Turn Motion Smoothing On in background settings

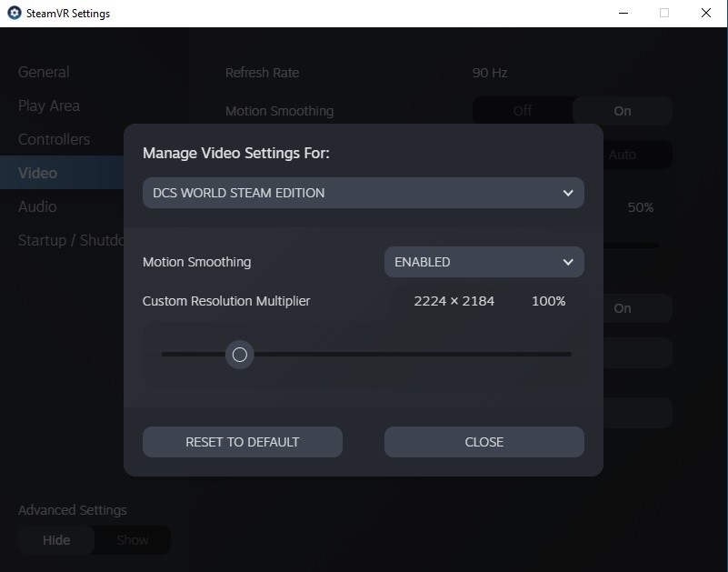623,111
